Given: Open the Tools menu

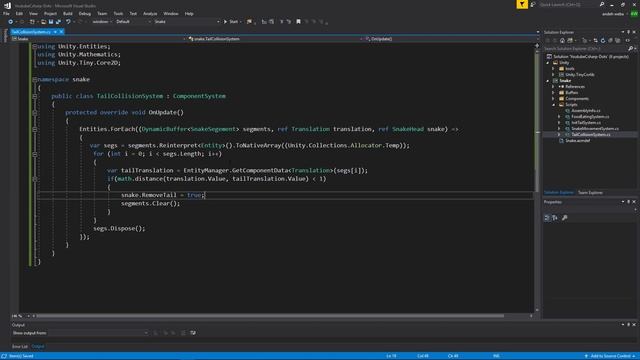Looking at the screenshot, I should click(x=118, y=13).
